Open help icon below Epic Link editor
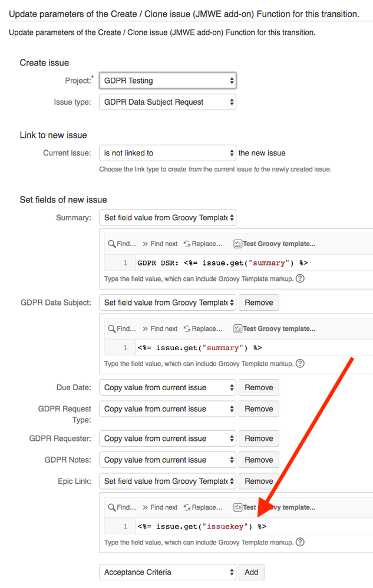Image resolution: width=373 pixels, height=588 pixels. click(x=300, y=542)
